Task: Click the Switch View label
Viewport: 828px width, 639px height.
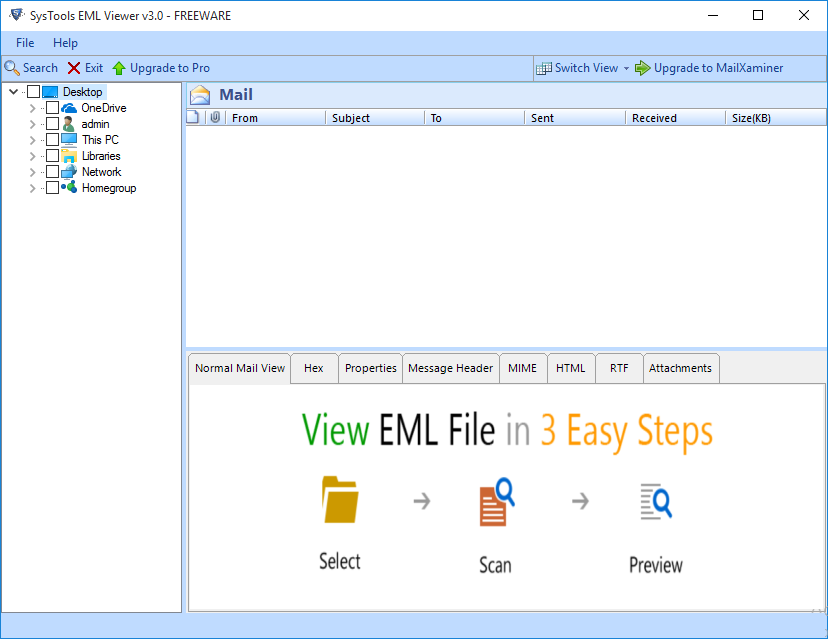Action: click(x=587, y=68)
